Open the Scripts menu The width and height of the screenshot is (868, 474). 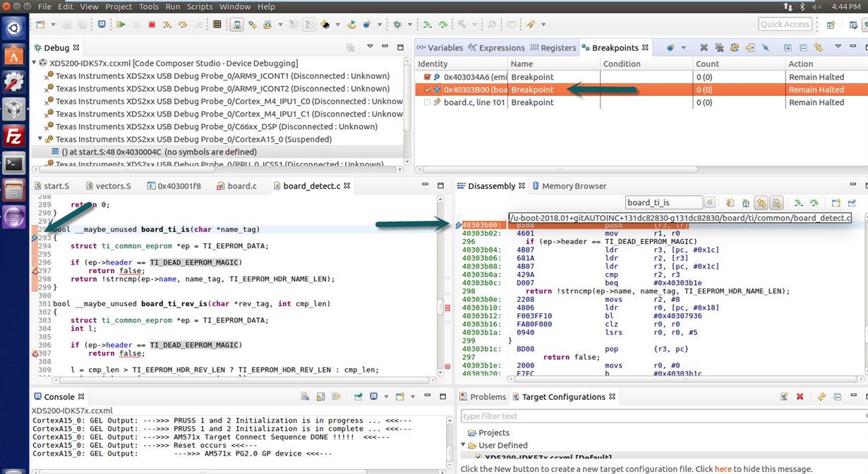click(x=200, y=6)
